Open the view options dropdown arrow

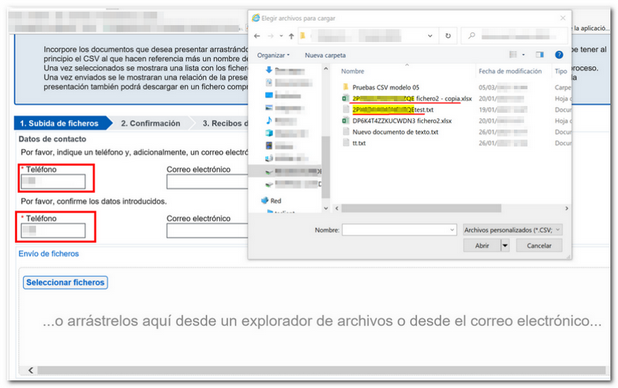[523, 55]
